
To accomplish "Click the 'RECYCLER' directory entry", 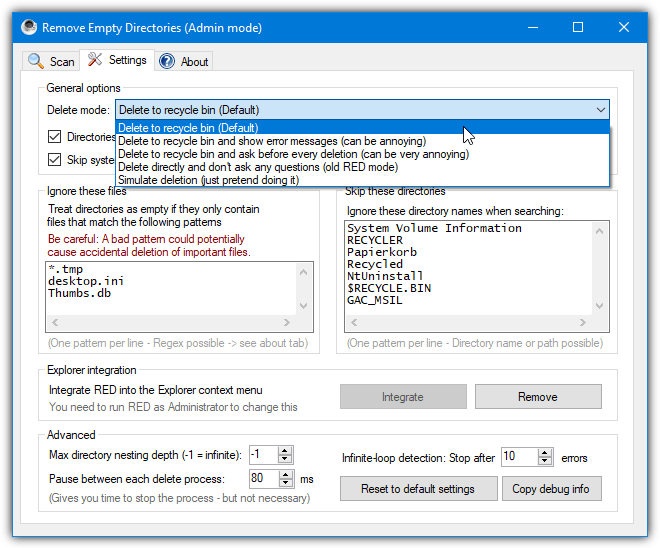I will click(375, 240).
